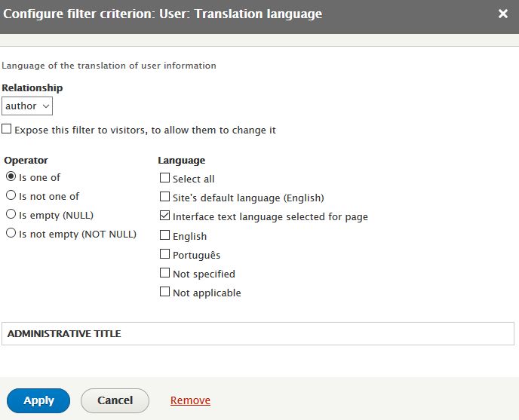Viewport: 519px width, 420px height.
Task: Uncheck Interface text language selected for page
Action: pos(164,216)
